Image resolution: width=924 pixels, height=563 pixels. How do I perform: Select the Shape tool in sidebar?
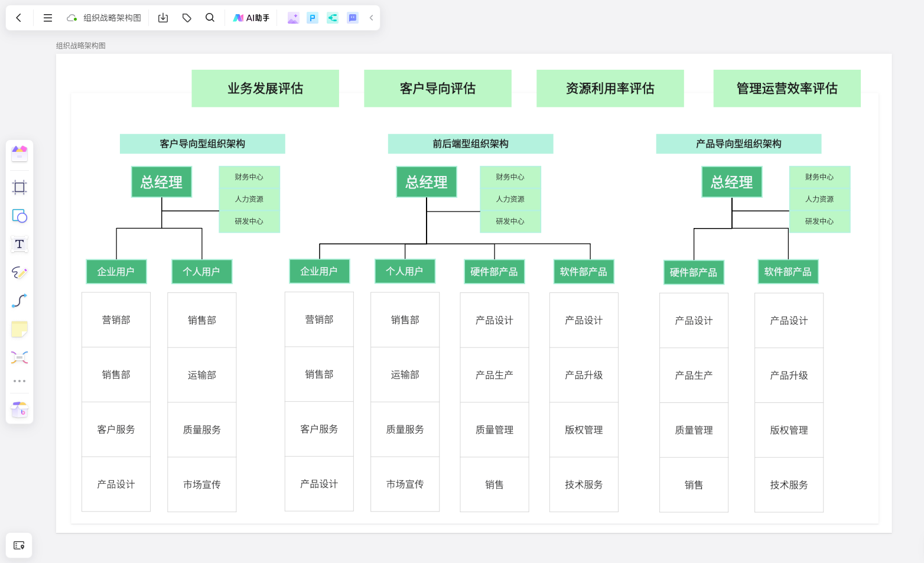point(19,216)
